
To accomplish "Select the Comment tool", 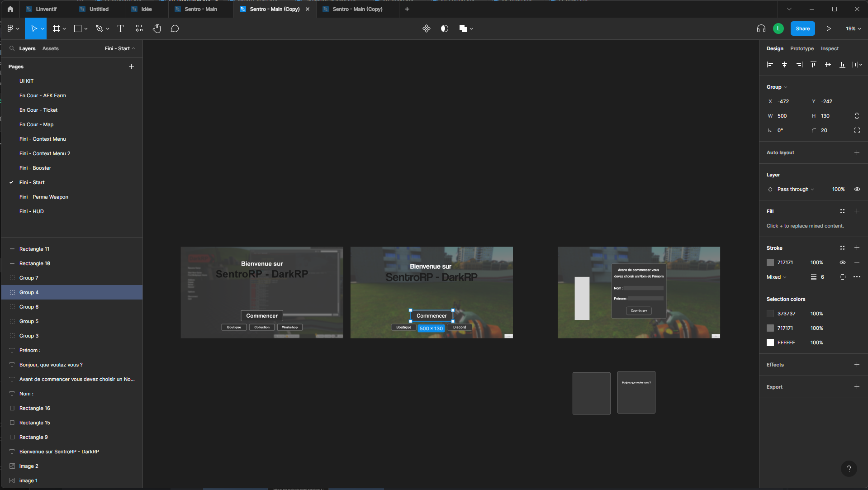I will [x=175, y=29].
